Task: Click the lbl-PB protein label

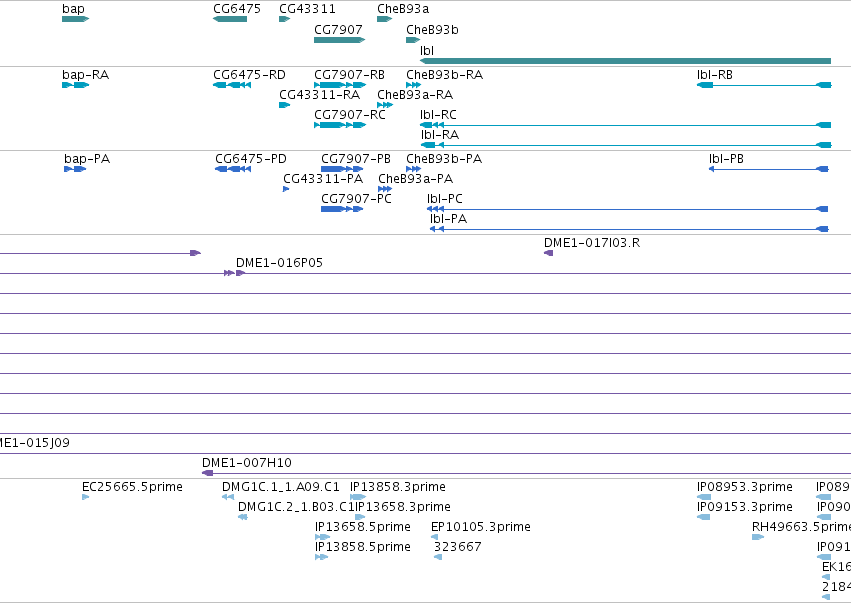Action: click(x=726, y=158)
